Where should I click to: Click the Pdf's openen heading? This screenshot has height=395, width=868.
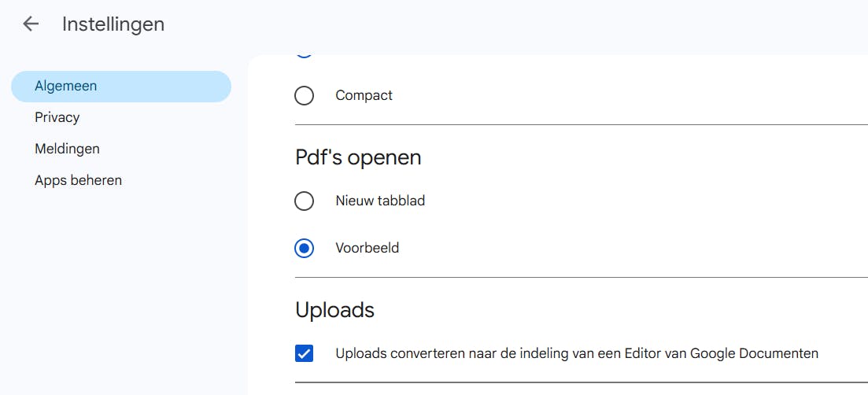(358, 157)
